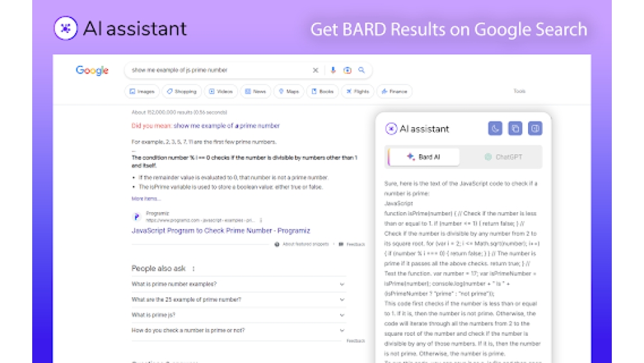Open the Books filter
644x363 pixels.
[x=323, y=92]
